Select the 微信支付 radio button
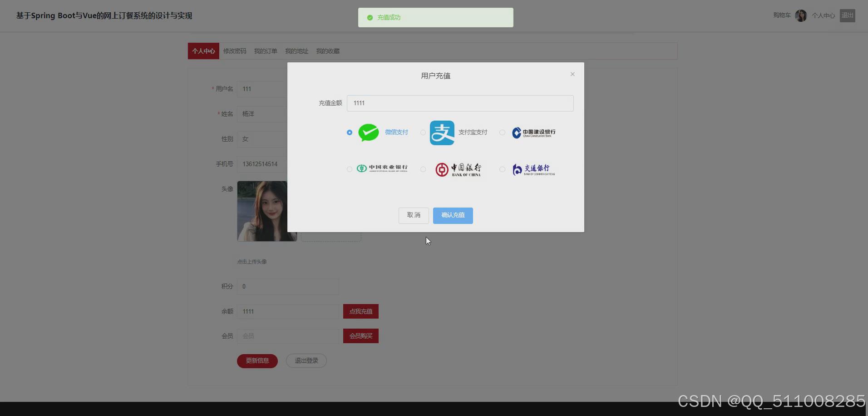The height and width of the screenshot is (416, 868). [x=349, y=133]
